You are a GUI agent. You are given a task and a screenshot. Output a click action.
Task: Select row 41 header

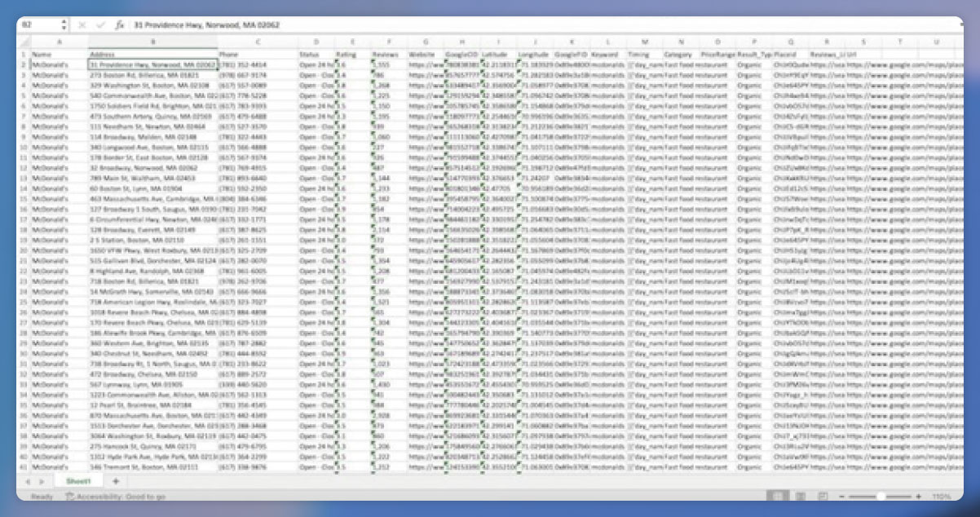24,468
